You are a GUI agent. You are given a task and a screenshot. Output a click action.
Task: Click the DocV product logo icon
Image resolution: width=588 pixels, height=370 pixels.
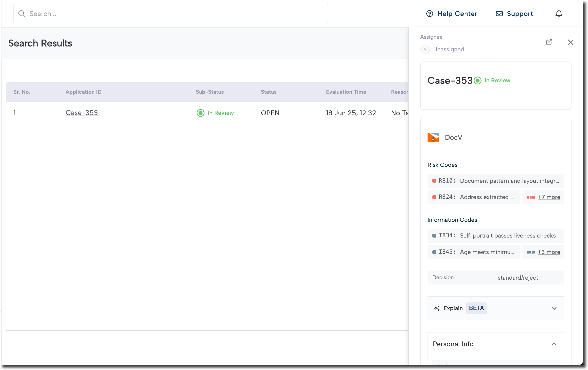433,137
